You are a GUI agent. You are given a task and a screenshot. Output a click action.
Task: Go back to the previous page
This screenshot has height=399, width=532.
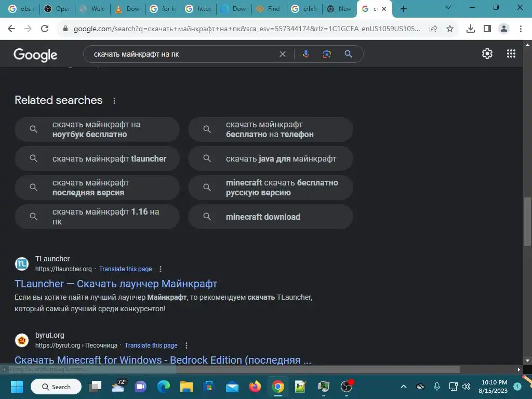11,29
